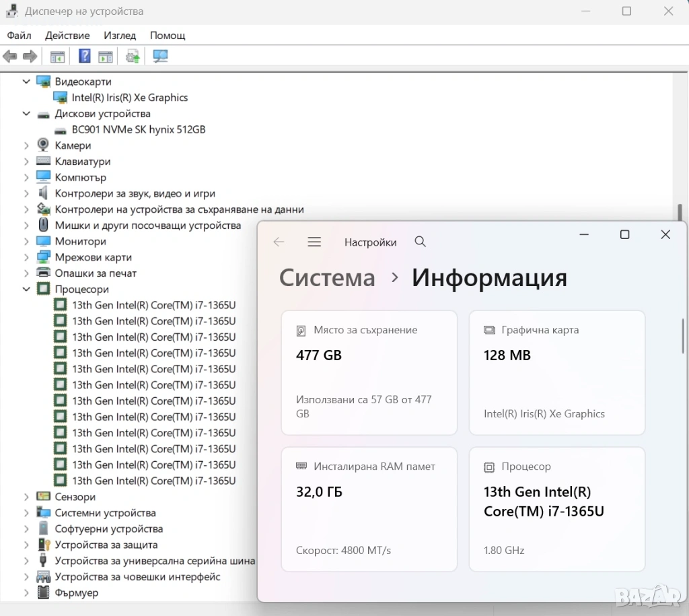
Task: Open the Действие menu
Action: [67, 35]
